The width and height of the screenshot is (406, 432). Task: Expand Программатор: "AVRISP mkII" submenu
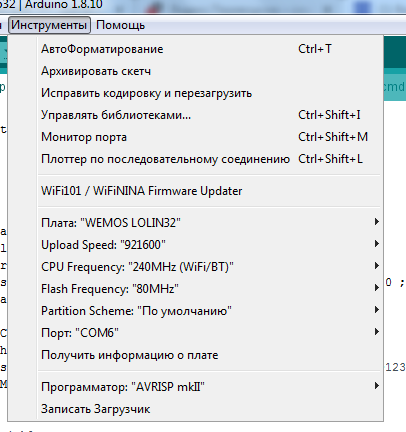pos(210,386)
